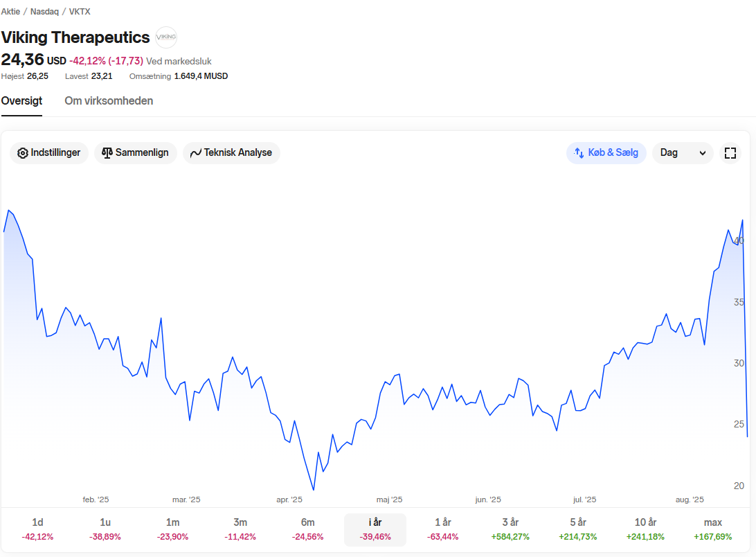Open chart settings via Indstillinger gear

(49, 153)
